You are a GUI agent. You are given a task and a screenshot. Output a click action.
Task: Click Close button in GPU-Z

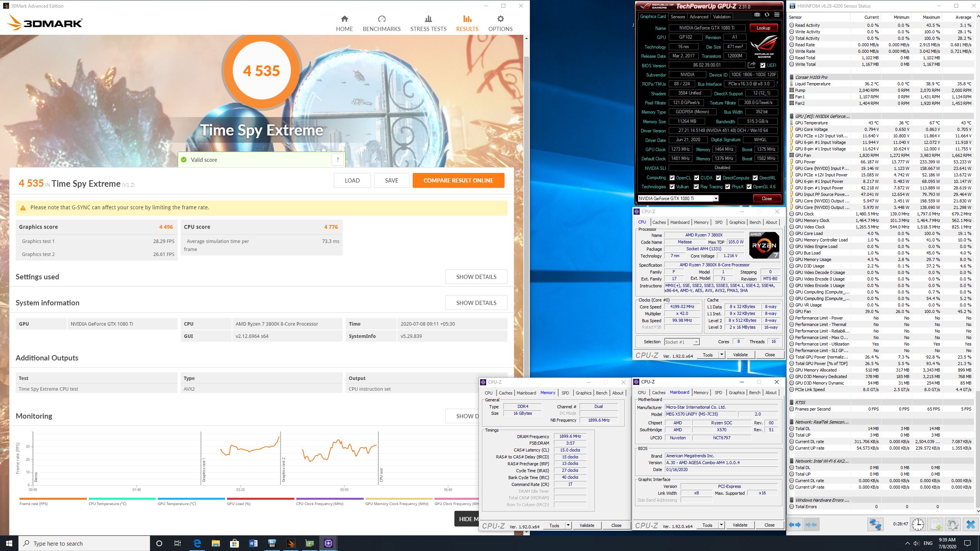pos(766,198)
